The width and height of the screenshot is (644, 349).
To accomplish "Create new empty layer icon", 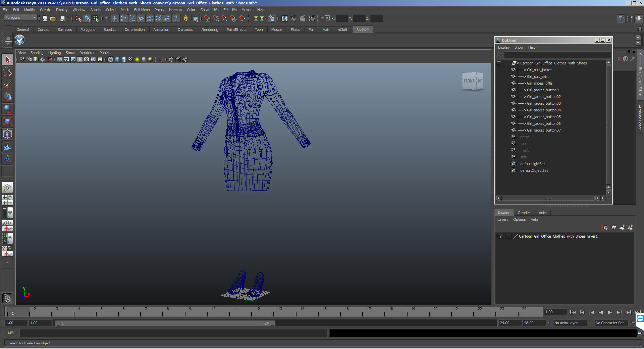I will coord(622,228).
